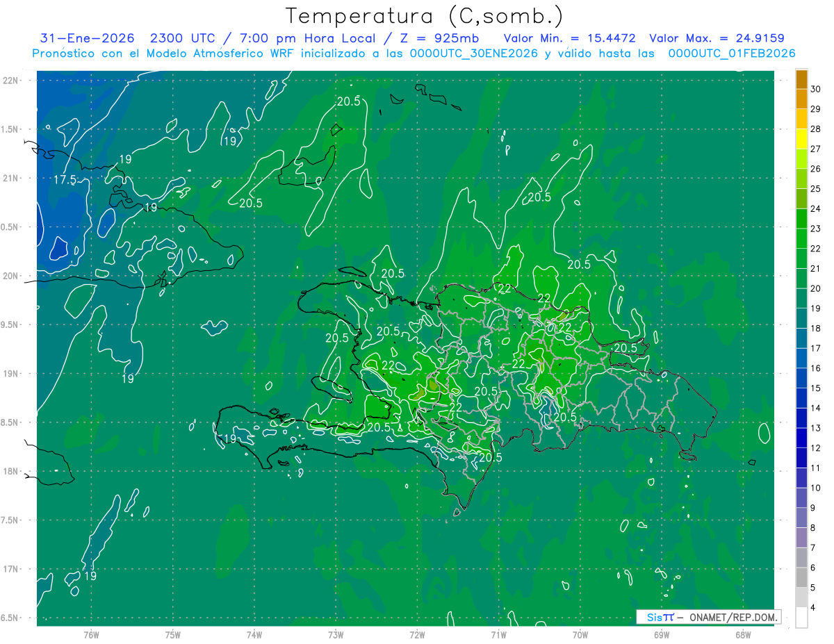The width and height of the screenshot is (834, 644).
Task: Click legend swatch between 22 and 23
Action: coord(801,239)
